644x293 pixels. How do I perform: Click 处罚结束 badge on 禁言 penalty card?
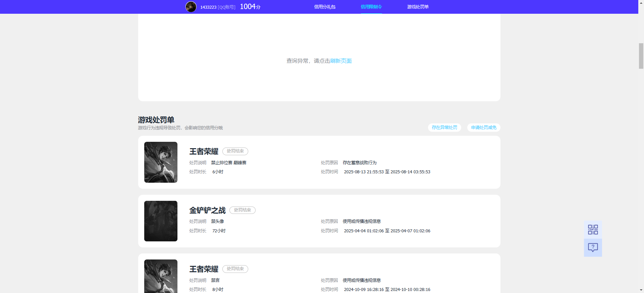coord(235,269)
